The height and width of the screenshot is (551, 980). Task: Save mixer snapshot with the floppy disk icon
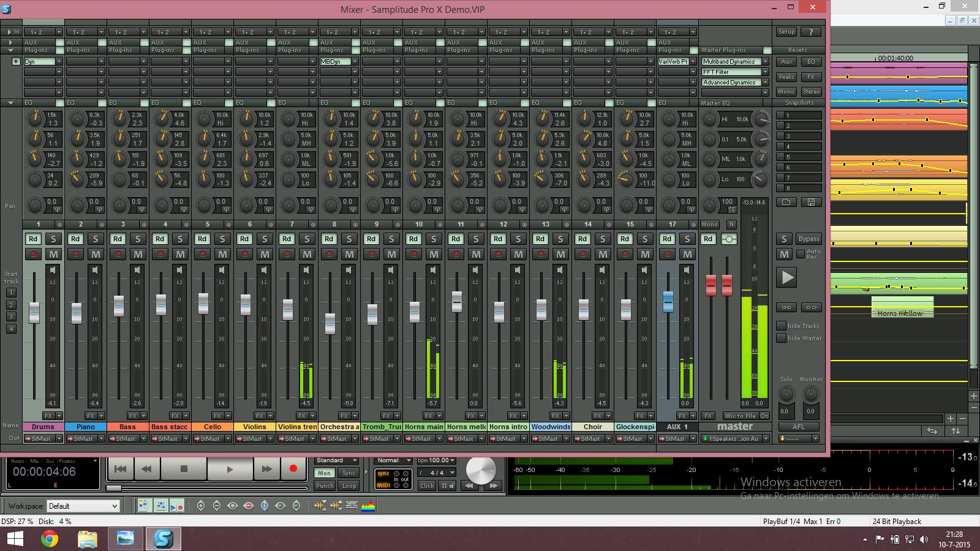pyautogui.click(x=811, y=202)
